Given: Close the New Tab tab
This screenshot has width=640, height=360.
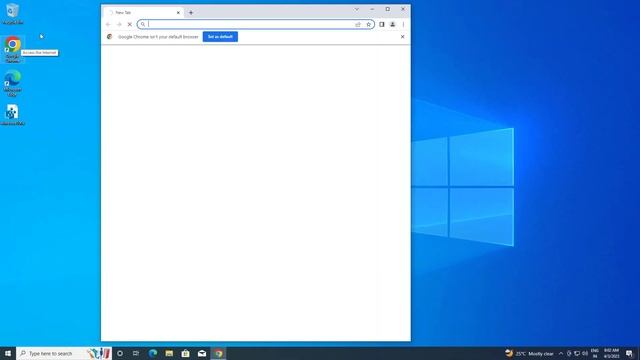Looking at the screenshot, I should coord(178,13).
